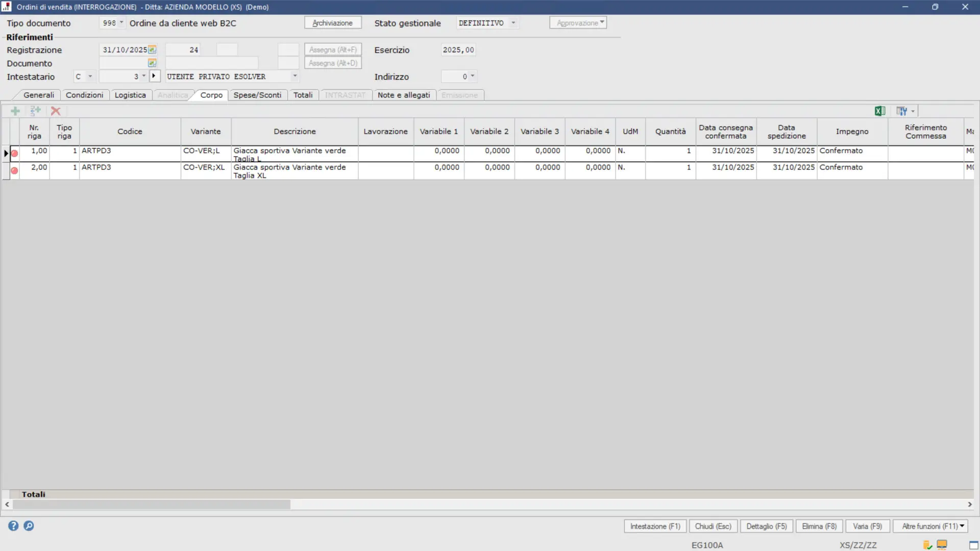Click the horizontal scrollbar thumb
The width and height of the screenshot is (980, 551).
pos(152,504)
